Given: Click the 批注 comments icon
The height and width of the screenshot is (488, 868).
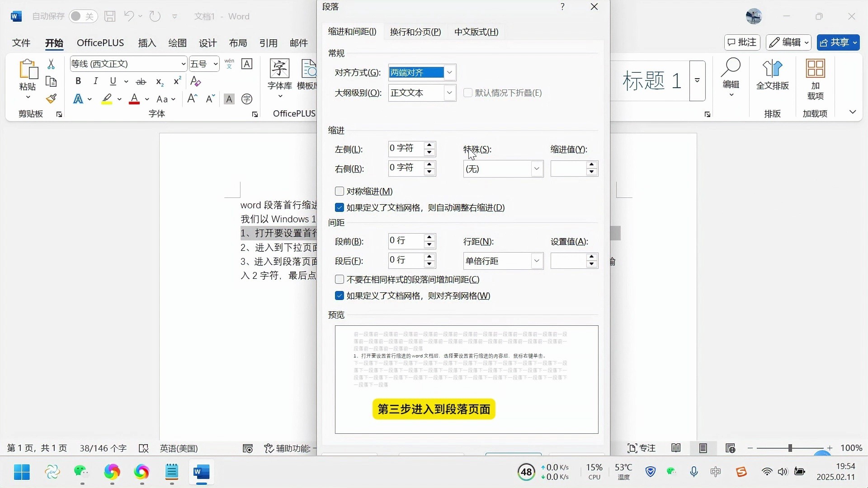Looking at the screenshot, I should coord(741,42).
